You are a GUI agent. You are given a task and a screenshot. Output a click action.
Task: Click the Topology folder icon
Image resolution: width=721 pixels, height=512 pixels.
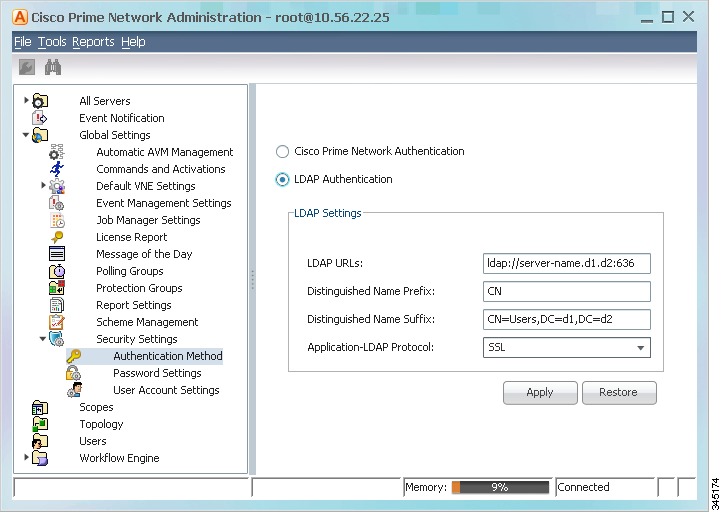click(40, 424)
